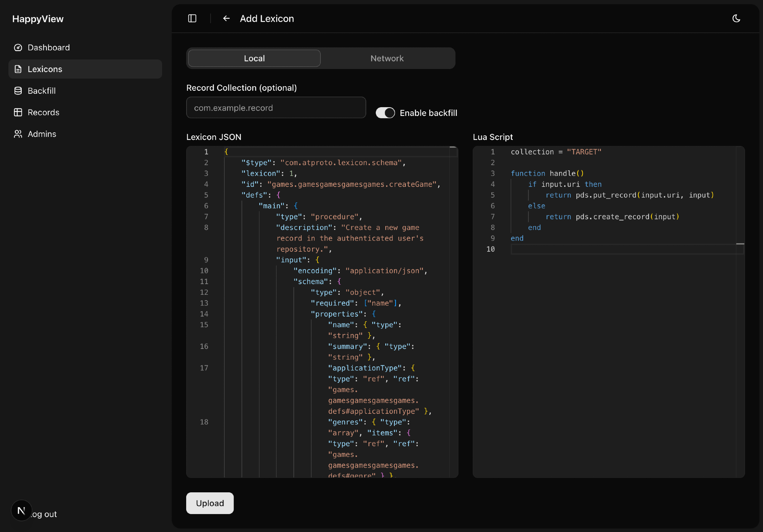The height and width of the screenshot is (532, 763).
Task: Click the Backfill database icon
Action: (18, 91)
